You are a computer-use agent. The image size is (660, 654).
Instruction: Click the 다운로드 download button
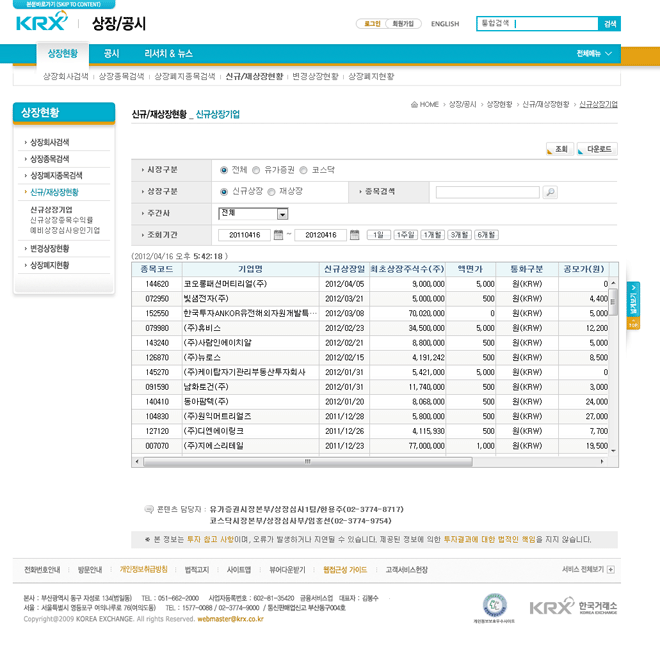595,149
